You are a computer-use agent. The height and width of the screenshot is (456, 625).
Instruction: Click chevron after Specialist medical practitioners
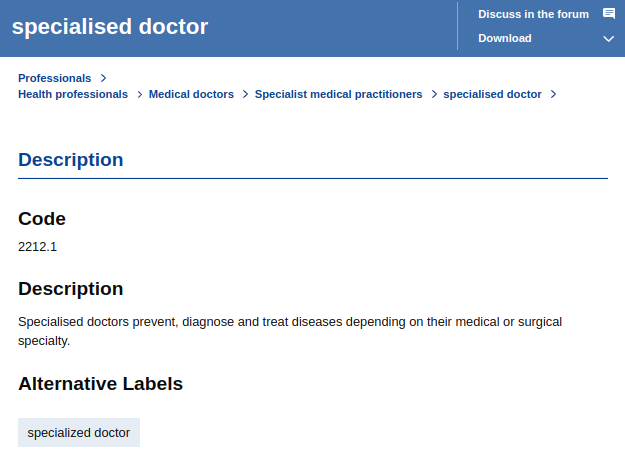point(434,94)
